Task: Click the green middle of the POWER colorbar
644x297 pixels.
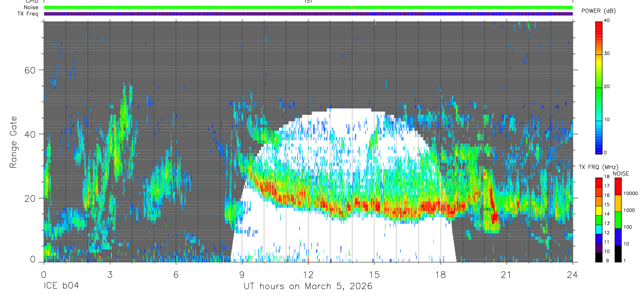Action: point(599,86)
